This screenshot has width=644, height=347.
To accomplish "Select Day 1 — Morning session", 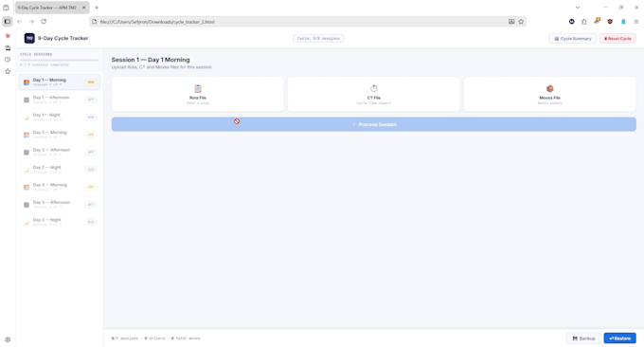I will (60, 82).
